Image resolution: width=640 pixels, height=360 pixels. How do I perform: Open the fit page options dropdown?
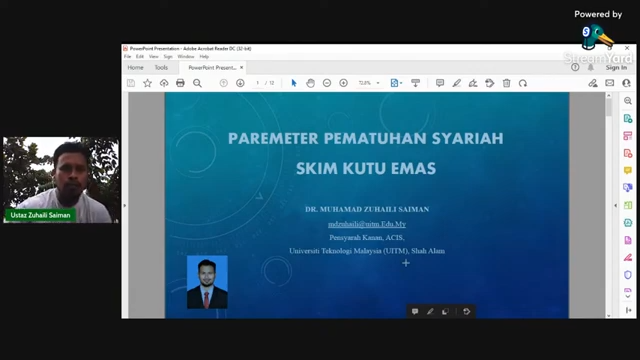396,83
